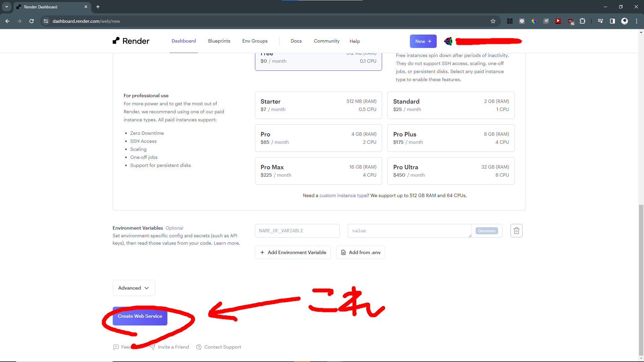Choose the Pro Ultra $450 plan
644x362 pixels.
450,171
